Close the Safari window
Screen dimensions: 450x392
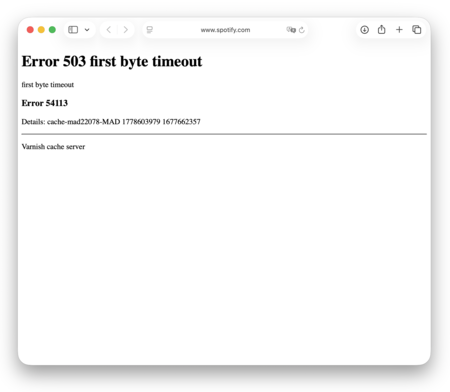tap(30, 30)
